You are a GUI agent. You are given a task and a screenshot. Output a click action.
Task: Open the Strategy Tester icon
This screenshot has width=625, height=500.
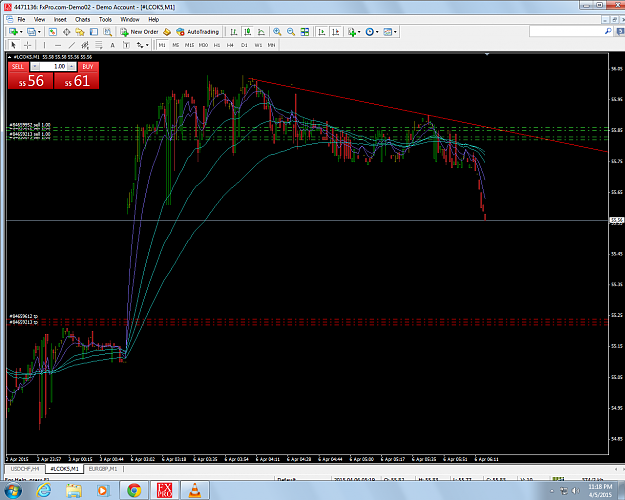108,32
